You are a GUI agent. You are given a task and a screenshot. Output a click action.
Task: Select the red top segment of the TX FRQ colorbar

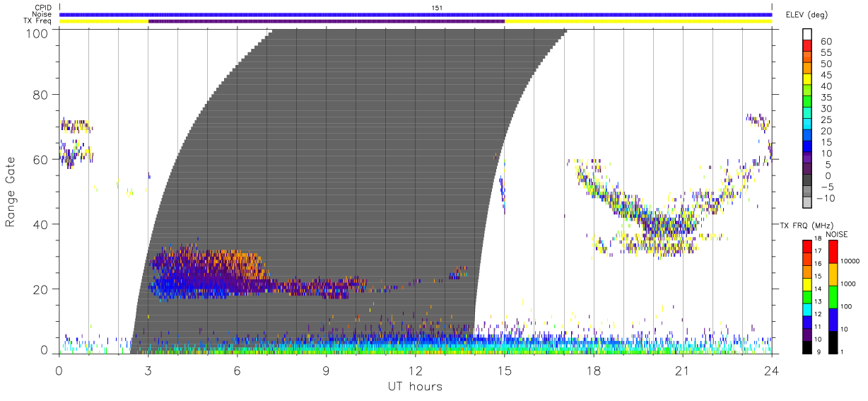click(807, 247)
